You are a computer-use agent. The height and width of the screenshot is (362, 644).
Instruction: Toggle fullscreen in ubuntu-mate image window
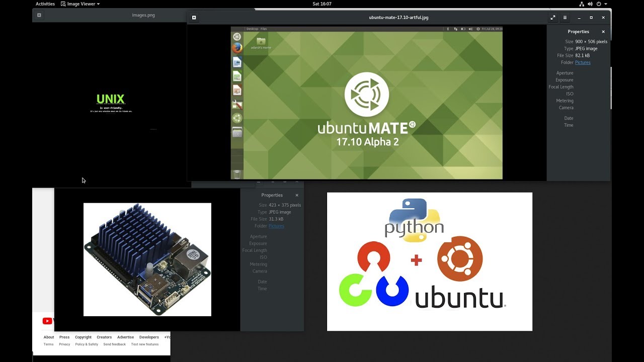553,18
